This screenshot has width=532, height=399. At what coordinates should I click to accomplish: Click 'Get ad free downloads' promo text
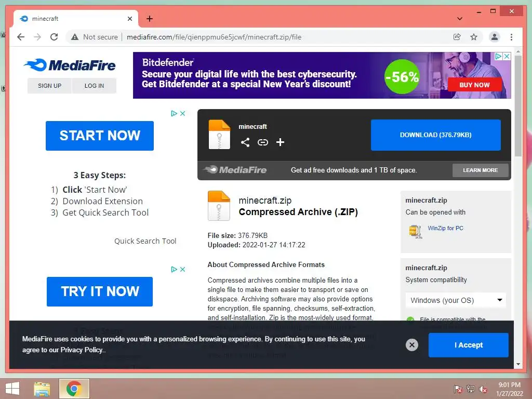(353, 170)
